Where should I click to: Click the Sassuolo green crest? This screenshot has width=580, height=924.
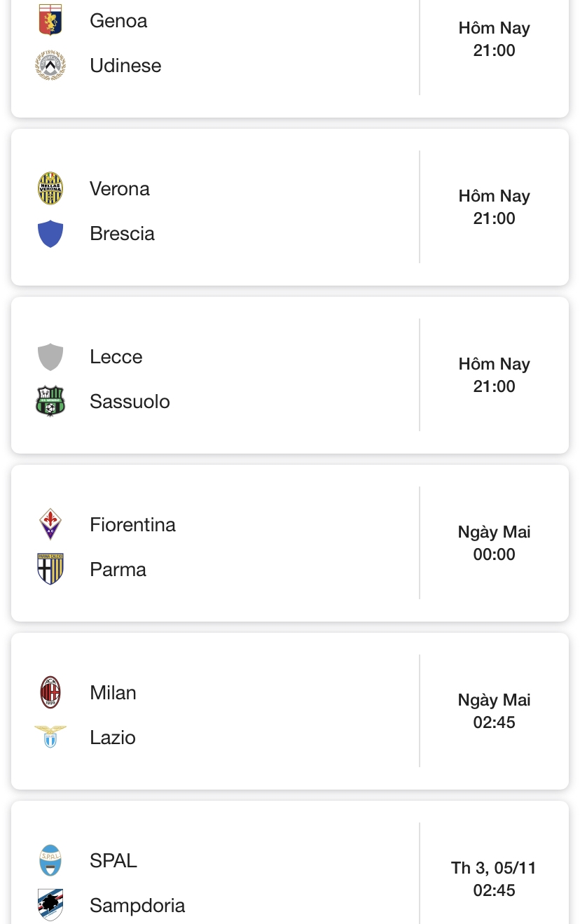[x=50, y=401]
